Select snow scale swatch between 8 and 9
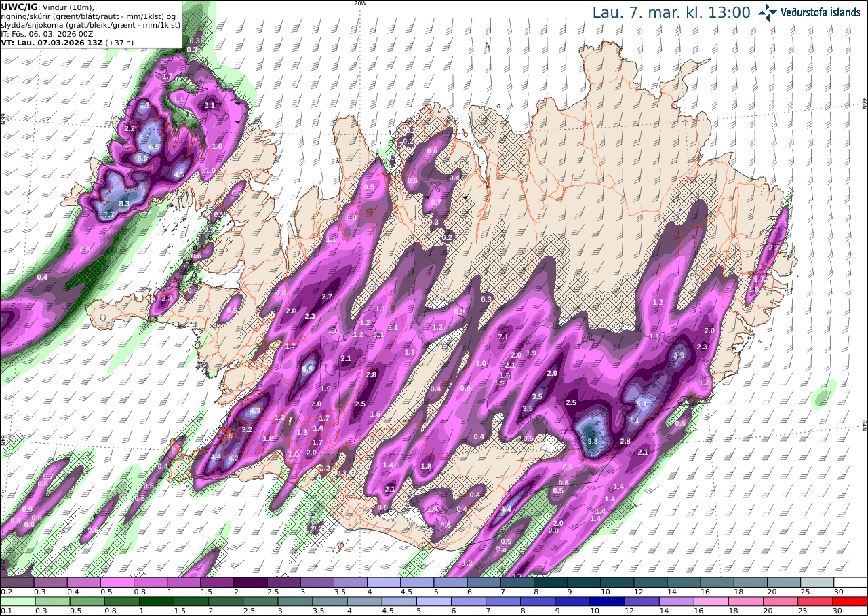The width and height of the screenshot is (868, 616). click(x=551, y=582)
